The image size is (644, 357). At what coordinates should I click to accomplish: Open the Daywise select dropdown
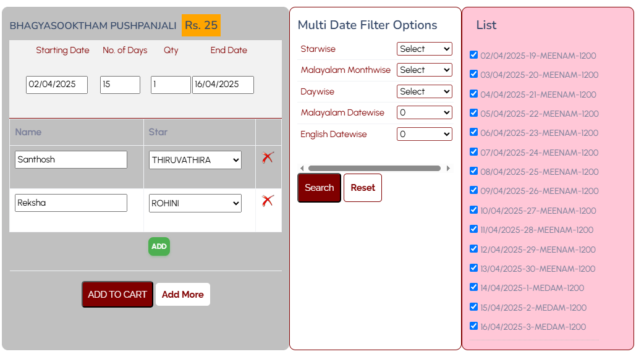coord(424,91)
